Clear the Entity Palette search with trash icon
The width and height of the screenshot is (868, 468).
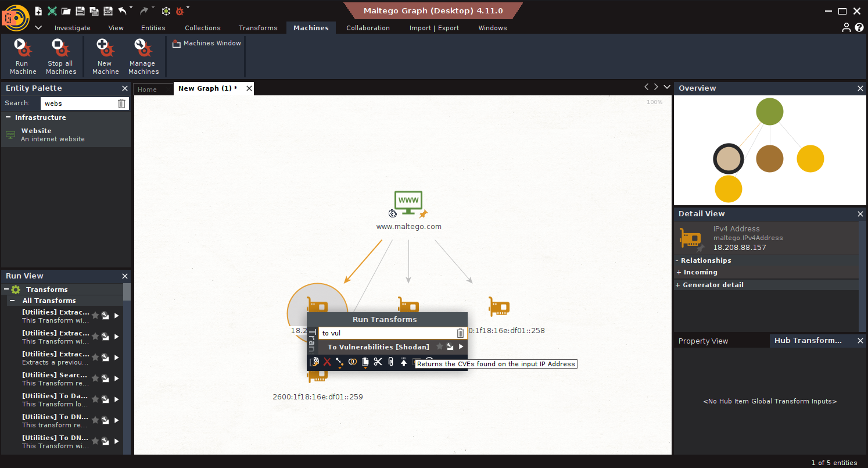click(121, 103)
